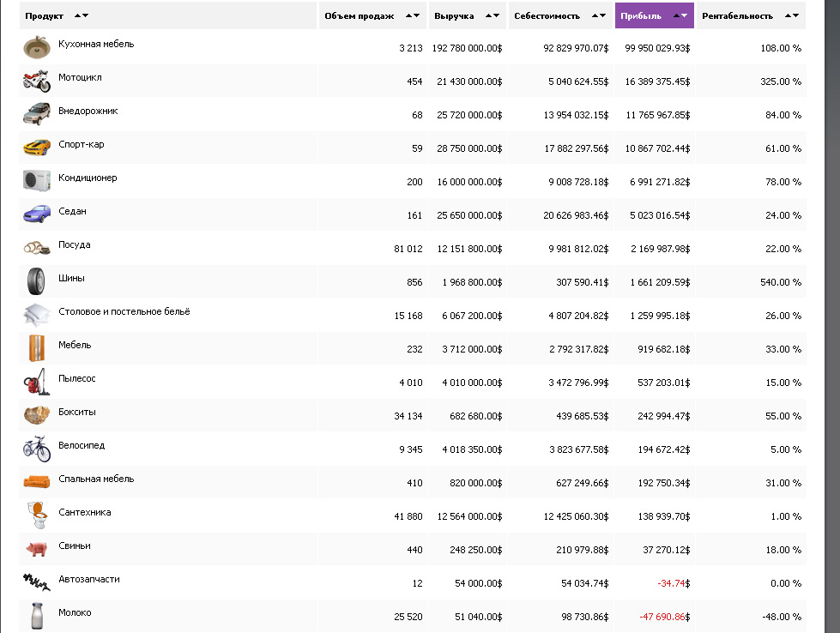The image size is (840, 633).
Task: Open the Столовое и постельное бельё link
Action: pos(124,311)
